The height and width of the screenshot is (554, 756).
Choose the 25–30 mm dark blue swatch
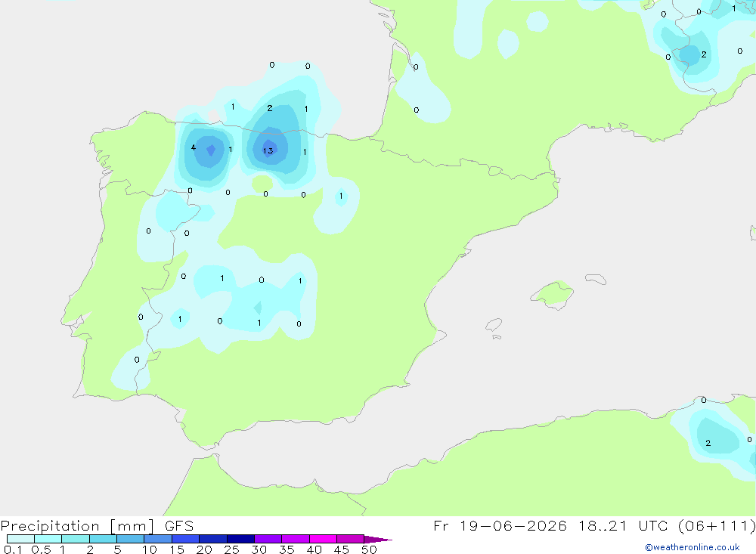click(240, 539)
